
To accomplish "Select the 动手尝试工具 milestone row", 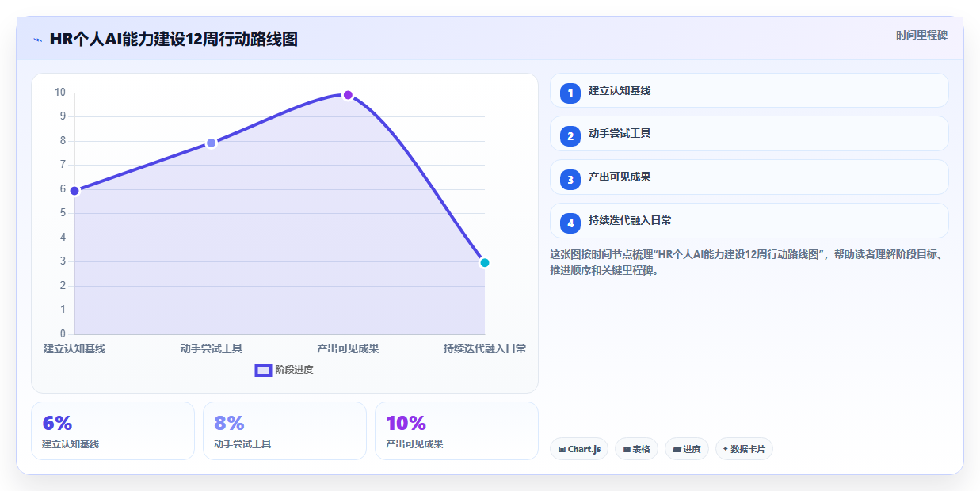I will pos(749,133).
